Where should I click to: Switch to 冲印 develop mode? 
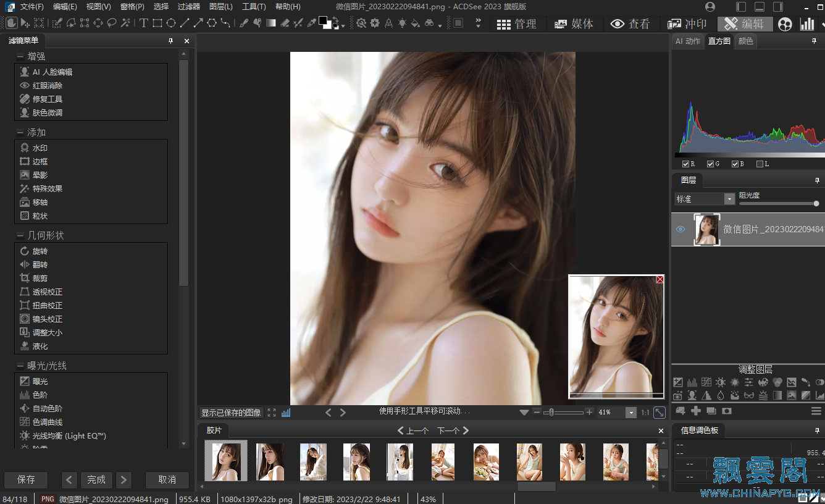(x=687, y=24)
